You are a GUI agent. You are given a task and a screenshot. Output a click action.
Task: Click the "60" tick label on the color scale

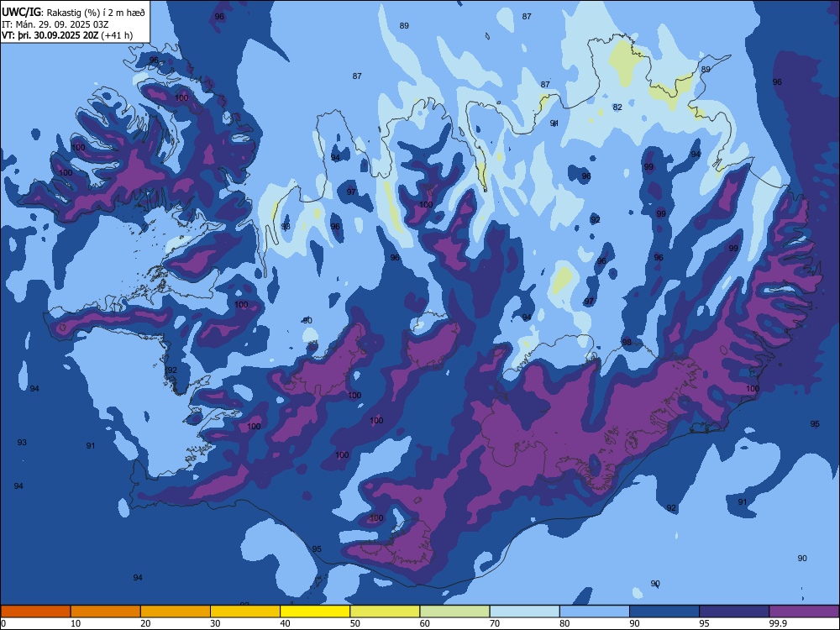coord(425,623)
